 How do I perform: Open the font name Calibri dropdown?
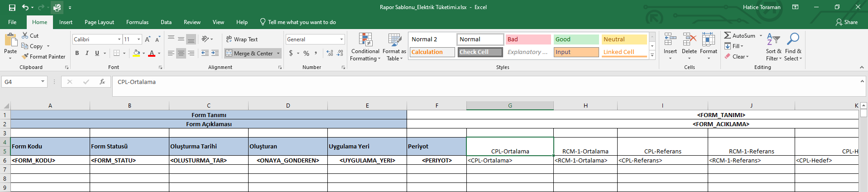(x=119, y=39)
